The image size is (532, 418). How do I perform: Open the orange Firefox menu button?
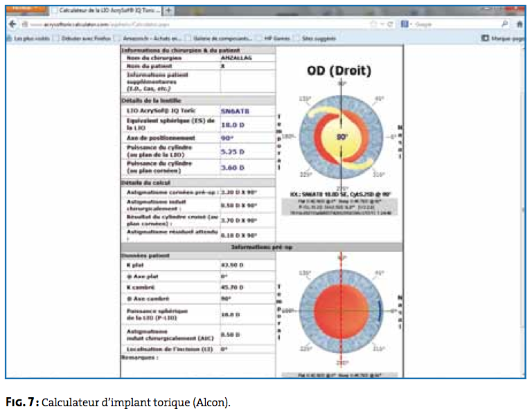click(27, 10)
